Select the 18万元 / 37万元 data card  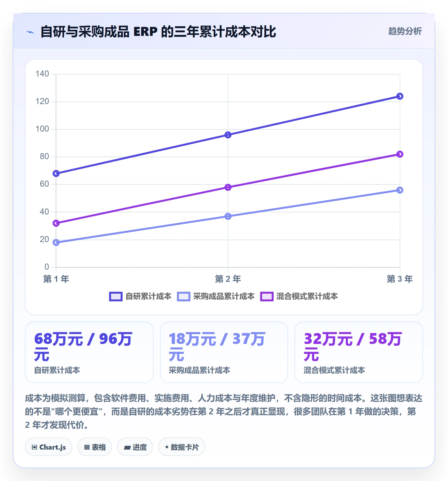(x=224, y=352)
